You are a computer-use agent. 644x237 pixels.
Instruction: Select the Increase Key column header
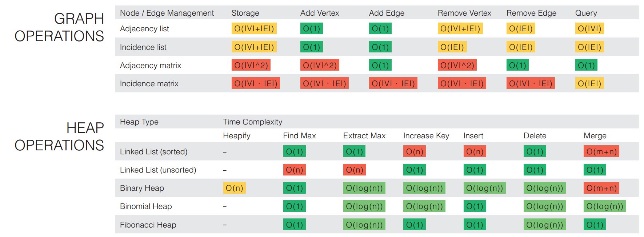tap(426, 136)
